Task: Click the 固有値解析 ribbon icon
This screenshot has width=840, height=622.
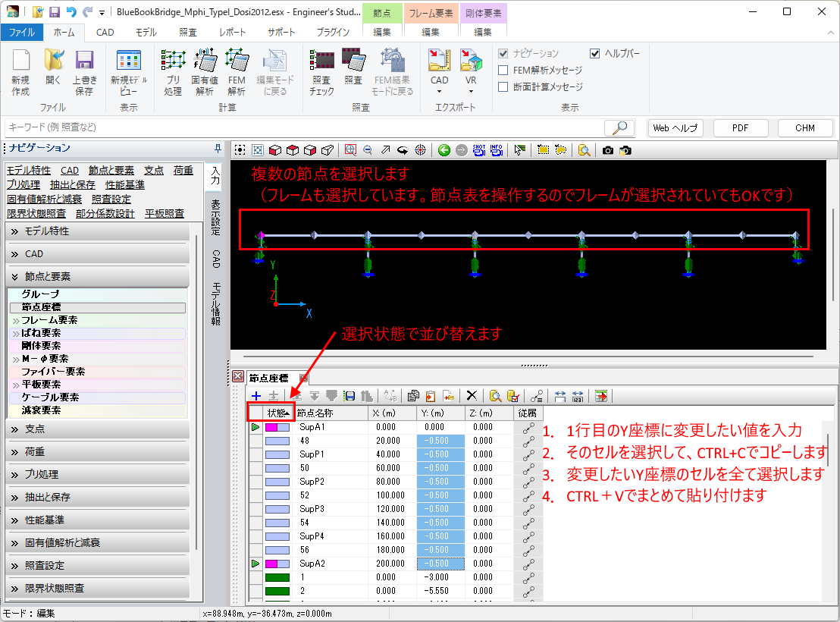Action: coord(204,72)
